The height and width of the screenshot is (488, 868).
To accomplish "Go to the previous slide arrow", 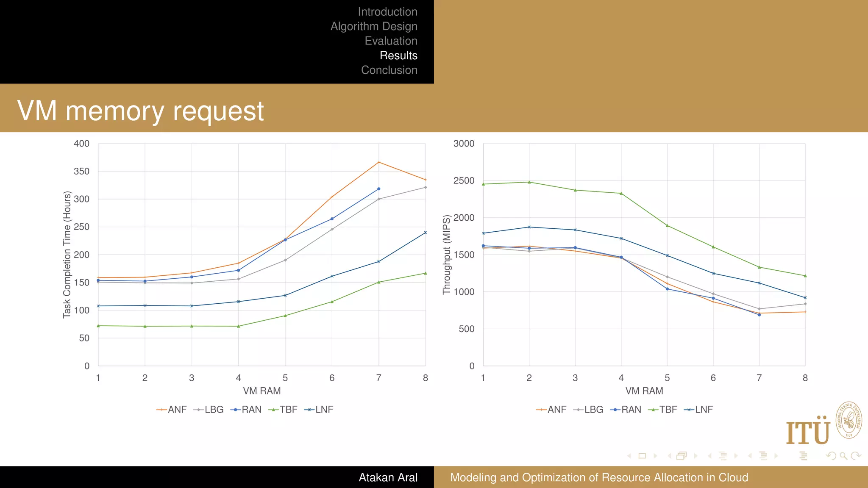I will click(629, 456).
